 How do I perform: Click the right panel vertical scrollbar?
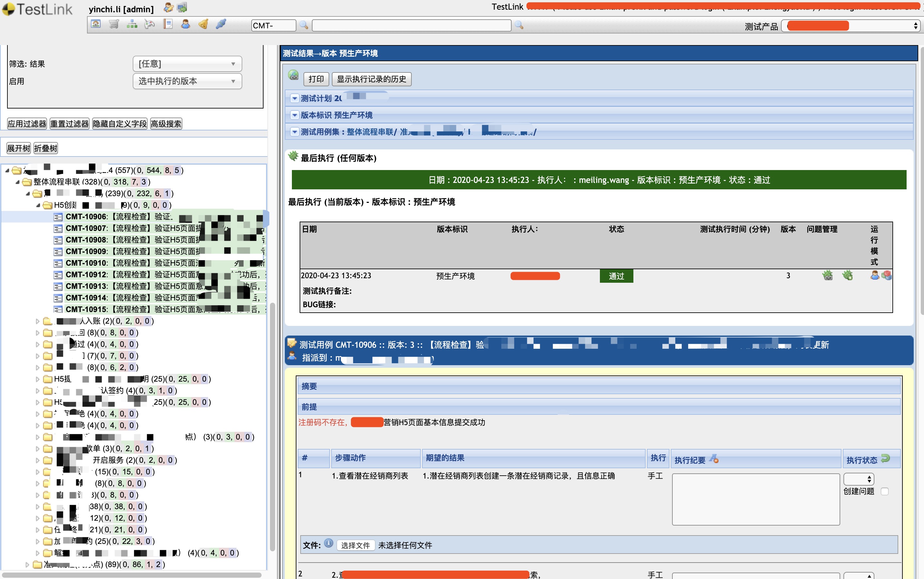922,180
